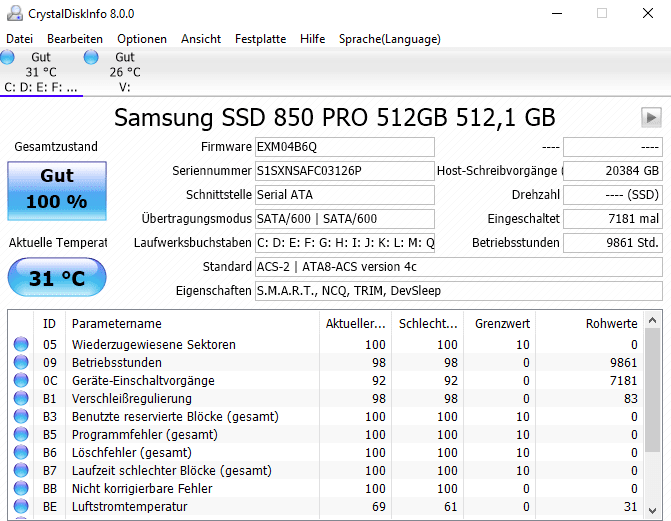Click the status icon of row B1

21,398
